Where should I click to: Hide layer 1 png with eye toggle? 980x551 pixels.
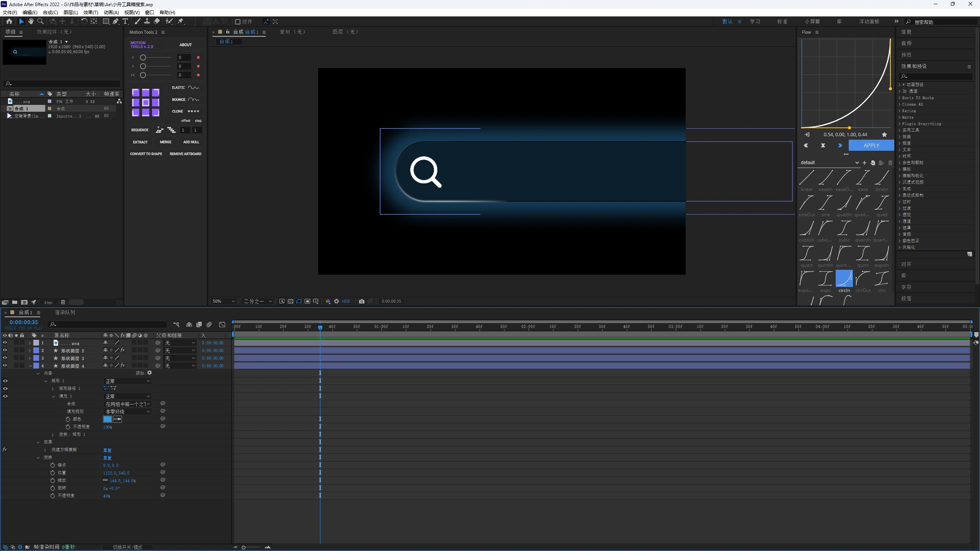tap(5, 343)
